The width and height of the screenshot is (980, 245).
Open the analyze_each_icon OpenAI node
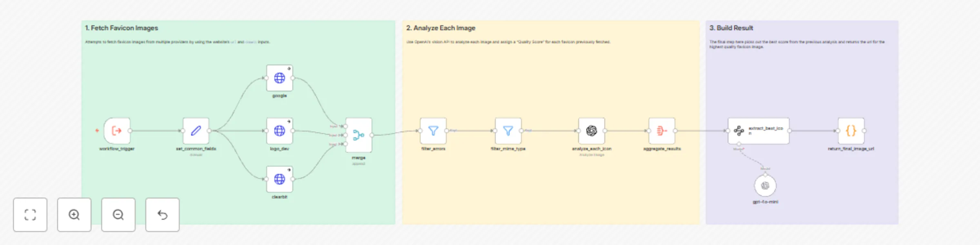click(x=592, y=131)
